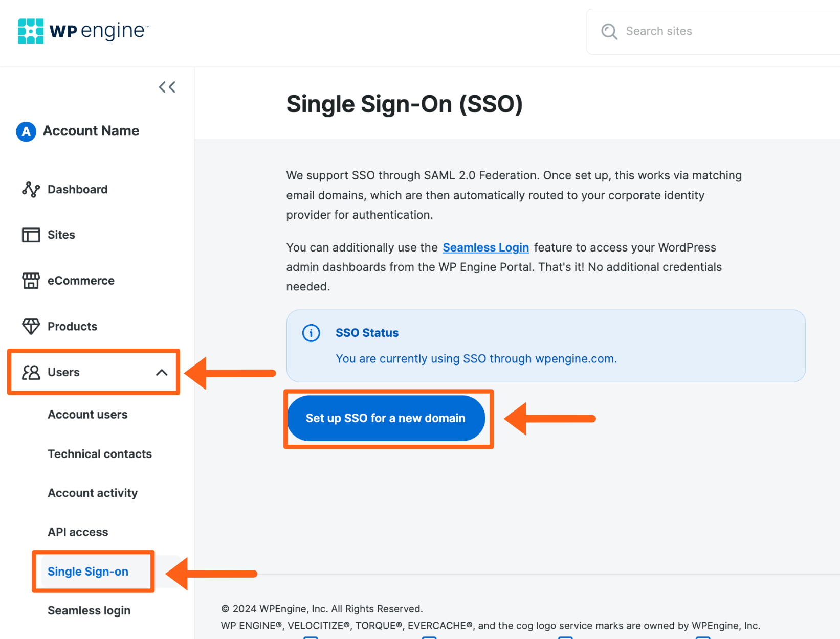Open Products via the diamond icon
840x639 pixels.
[x=31, y=326]
